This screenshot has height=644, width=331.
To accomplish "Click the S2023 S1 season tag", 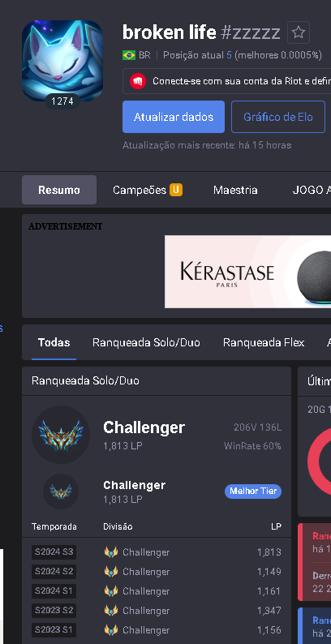I will tap(54, 630).
